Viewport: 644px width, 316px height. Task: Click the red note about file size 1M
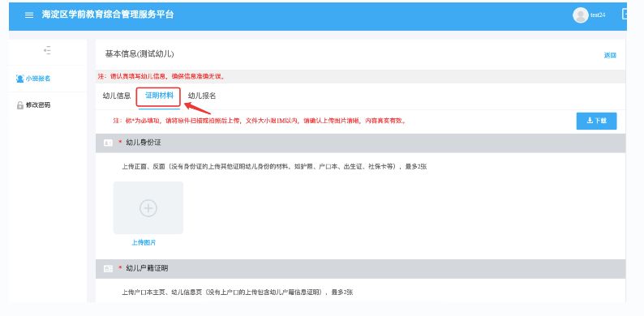260,121
